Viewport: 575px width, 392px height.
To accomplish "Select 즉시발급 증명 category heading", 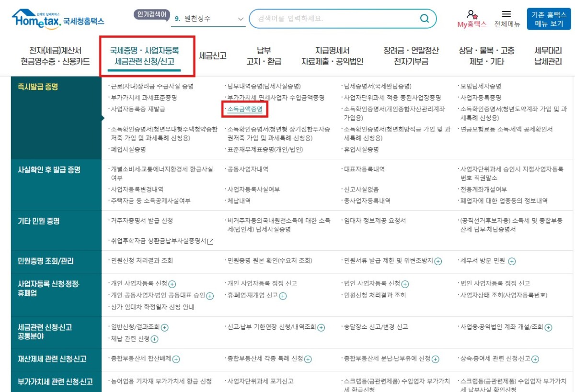I will point(38,87).
